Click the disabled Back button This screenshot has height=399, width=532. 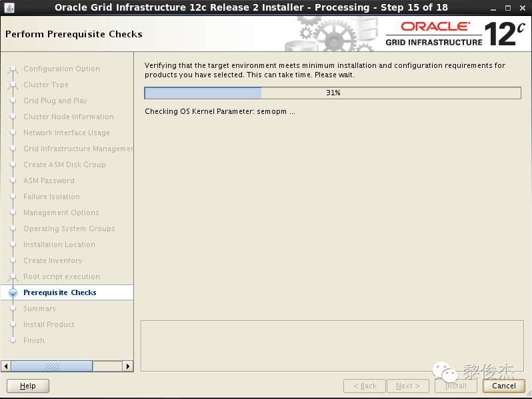pyautogui.click(x=365, y=386)
